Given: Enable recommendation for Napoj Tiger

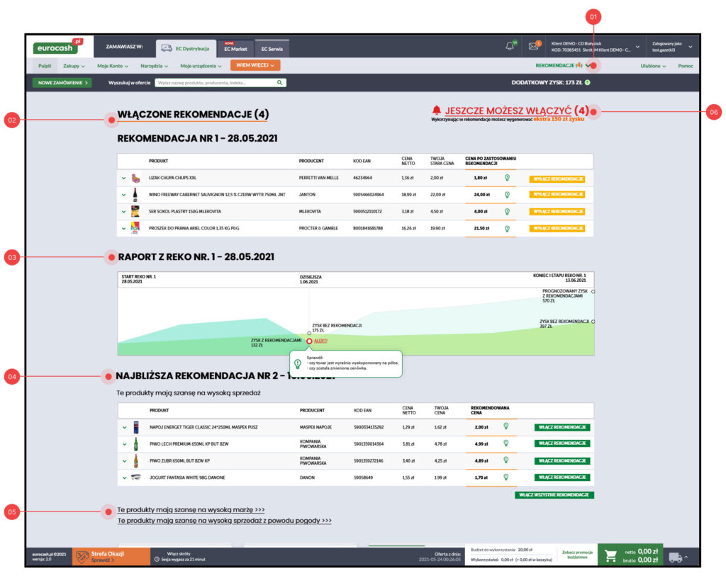Looking at the screenshot, I should tap(562, 427).
